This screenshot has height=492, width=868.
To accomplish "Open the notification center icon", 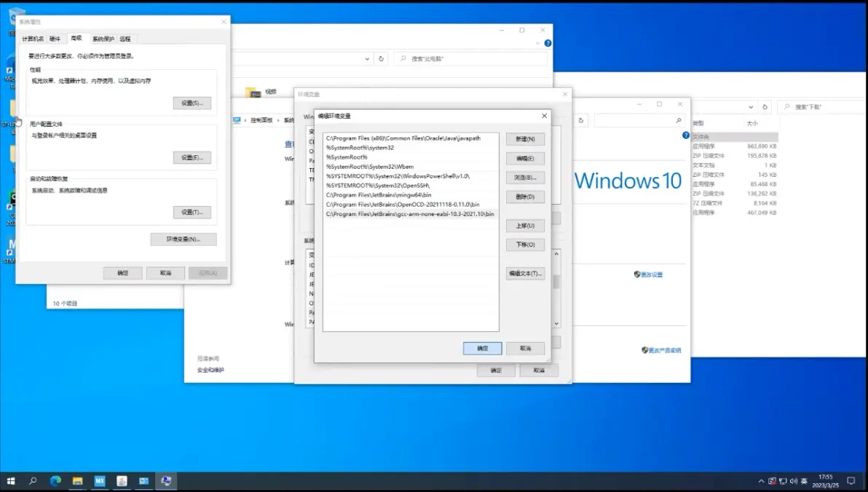I will click(851, 481).
